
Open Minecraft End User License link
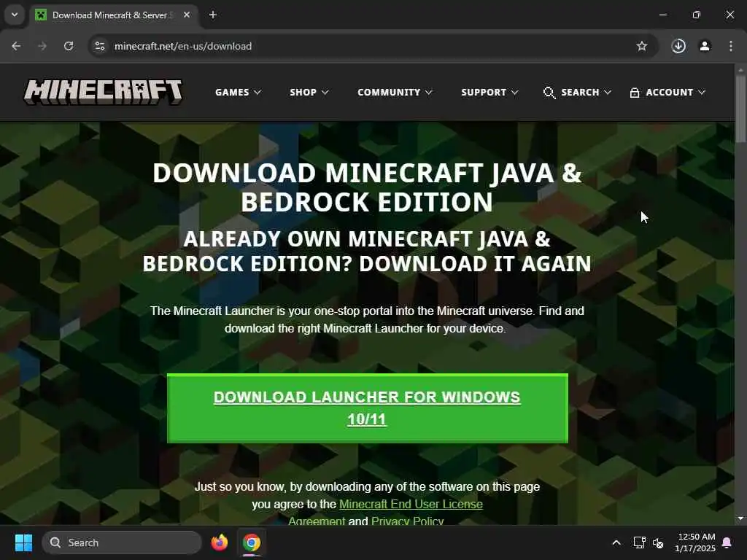[411, 505]
